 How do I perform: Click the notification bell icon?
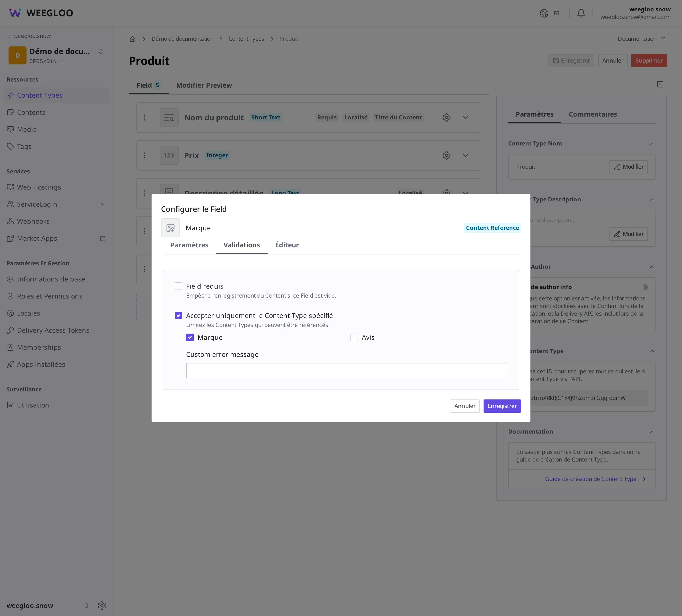pos(581,13)
